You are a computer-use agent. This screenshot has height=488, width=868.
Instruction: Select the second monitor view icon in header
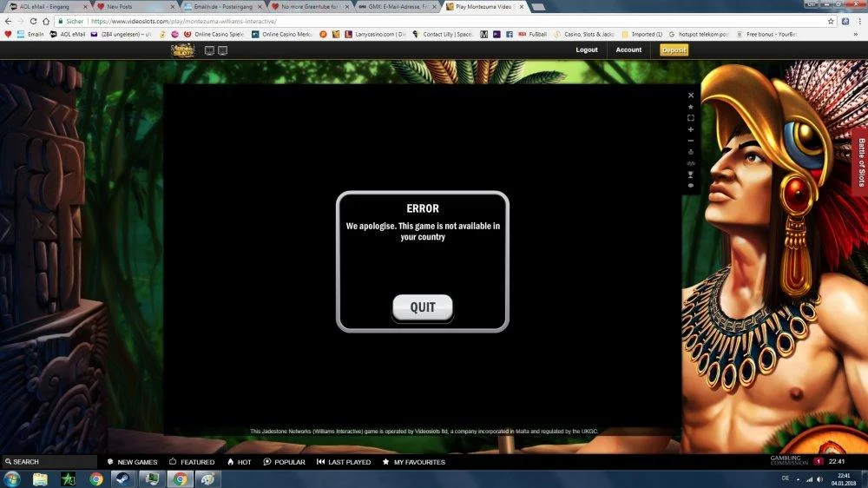222,50
